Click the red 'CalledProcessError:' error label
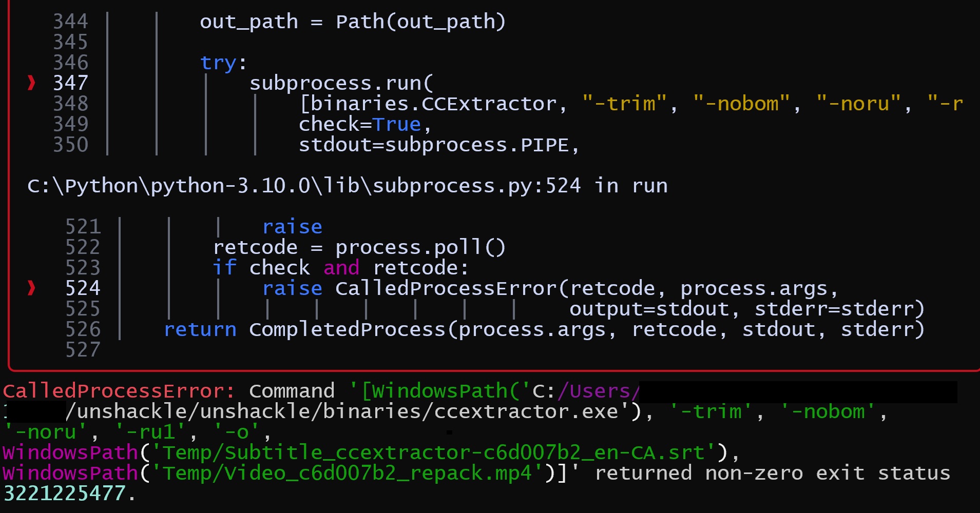This screenshot has height=513, width=980. coord(119,391)
